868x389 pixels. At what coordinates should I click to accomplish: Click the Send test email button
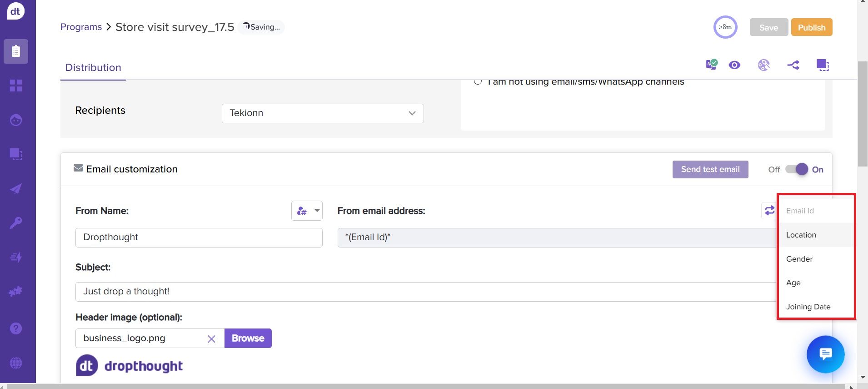pyautogui.click(x=710, y=169)
